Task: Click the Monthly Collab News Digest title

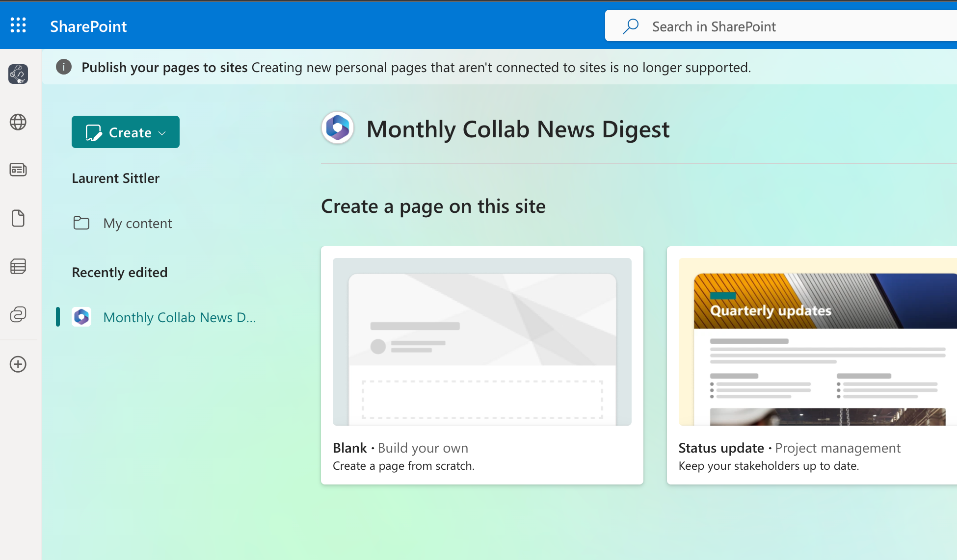Action: point(518,129)
